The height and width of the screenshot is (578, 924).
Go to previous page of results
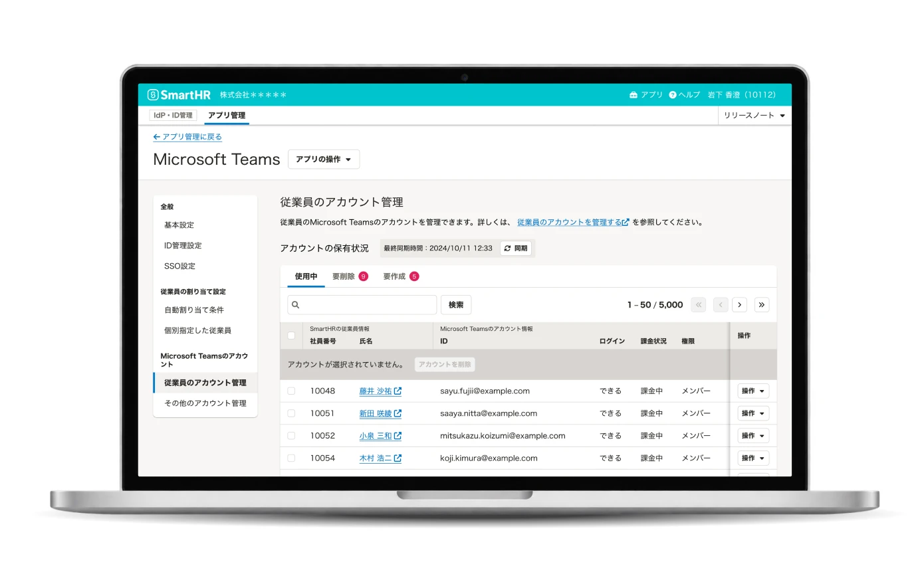click(721, 305)
